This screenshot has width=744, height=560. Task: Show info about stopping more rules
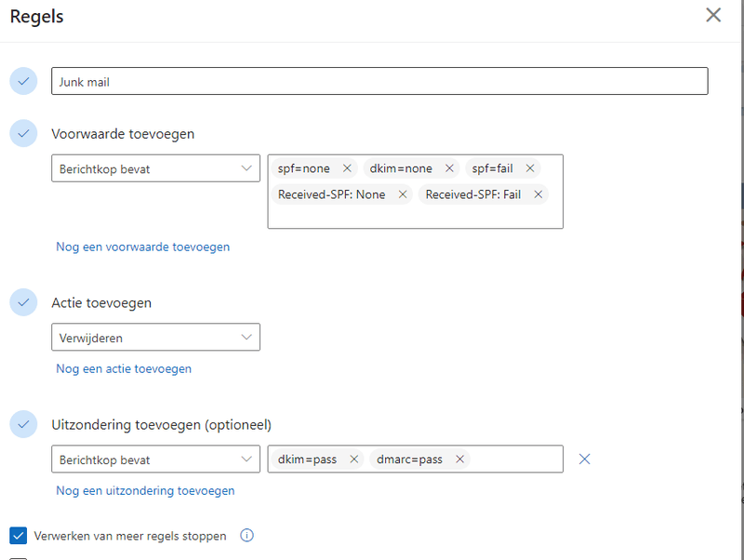(x=247, y=536)
